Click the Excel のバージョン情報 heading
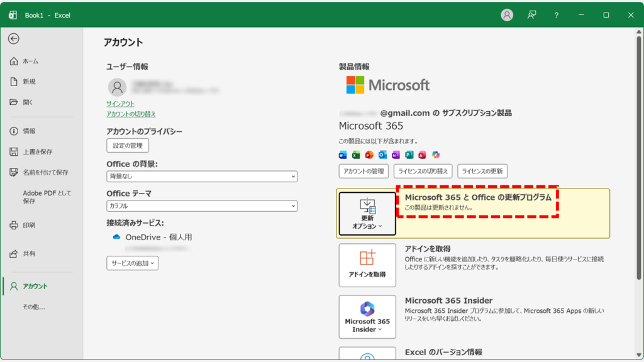The height and width of the screenshot is (362, 644). click(x=443, y=352)
